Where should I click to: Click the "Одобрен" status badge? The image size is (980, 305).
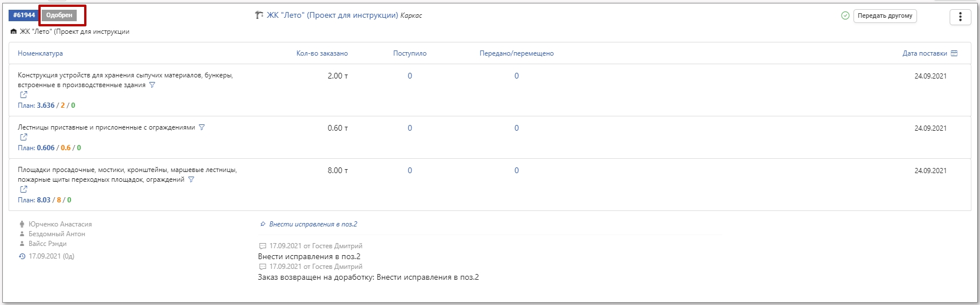(60, 15)
